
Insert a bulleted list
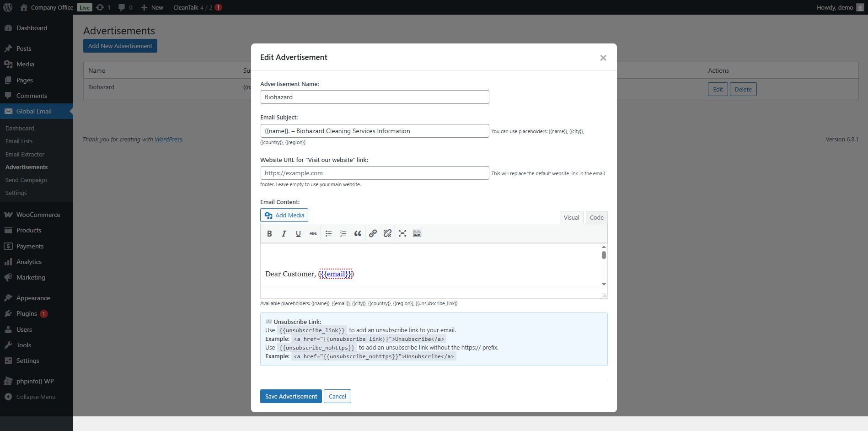click(328, 233)
